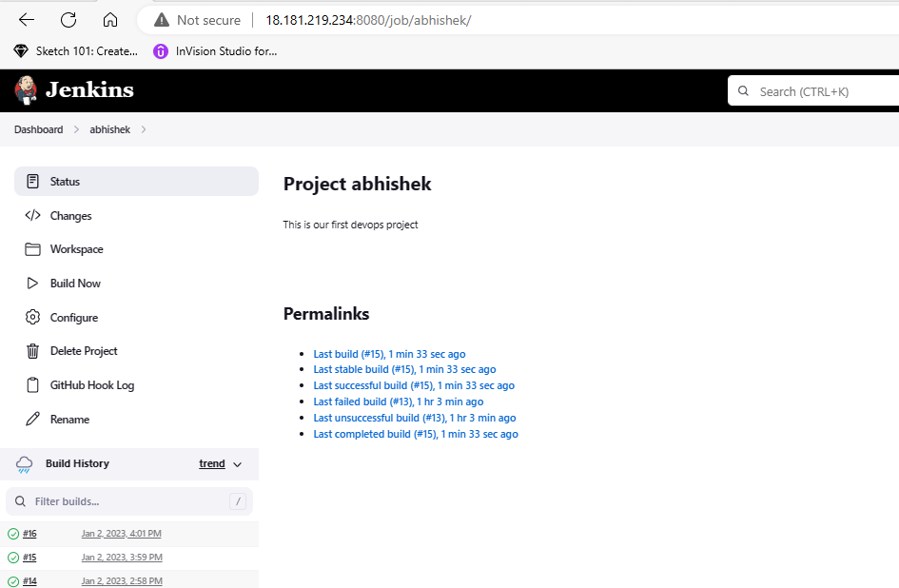Screen dimensions: 899x588
Task: Click the browser back arrow
Action: click(x=27, y=20)
